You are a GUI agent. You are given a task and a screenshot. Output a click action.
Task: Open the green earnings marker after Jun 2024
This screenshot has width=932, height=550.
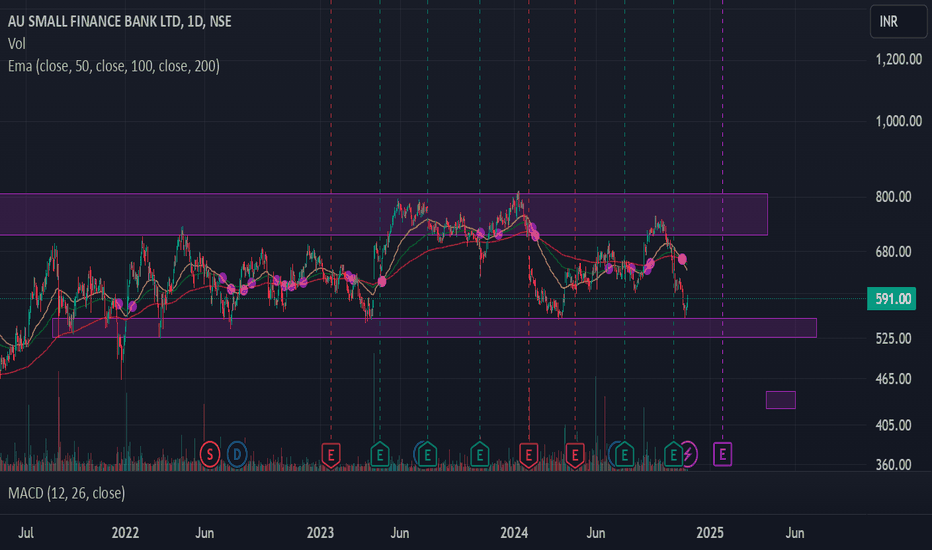tap(624, 455)
